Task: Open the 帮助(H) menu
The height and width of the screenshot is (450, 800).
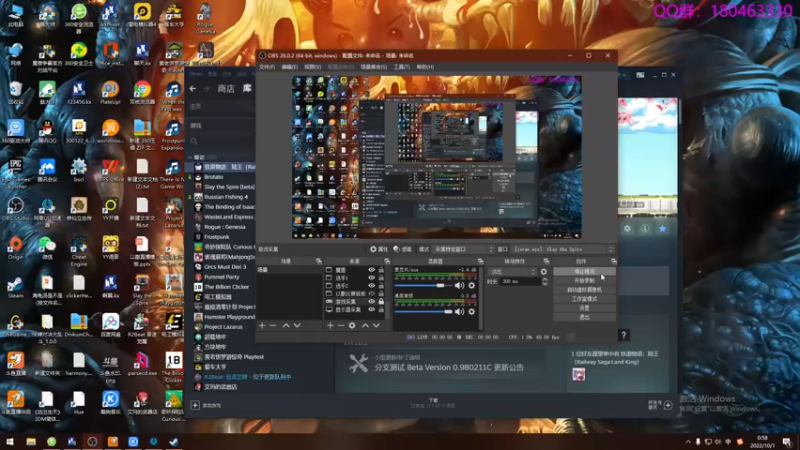Action: tap(425, 67)
